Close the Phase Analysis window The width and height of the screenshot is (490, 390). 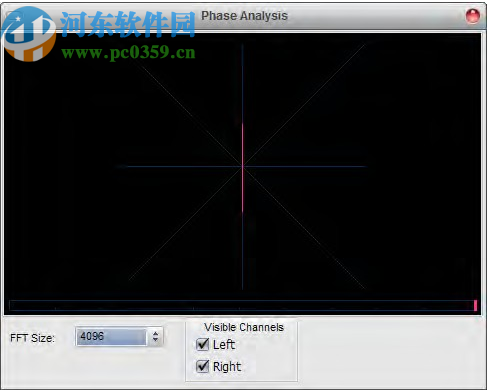(x=472, y=16)
